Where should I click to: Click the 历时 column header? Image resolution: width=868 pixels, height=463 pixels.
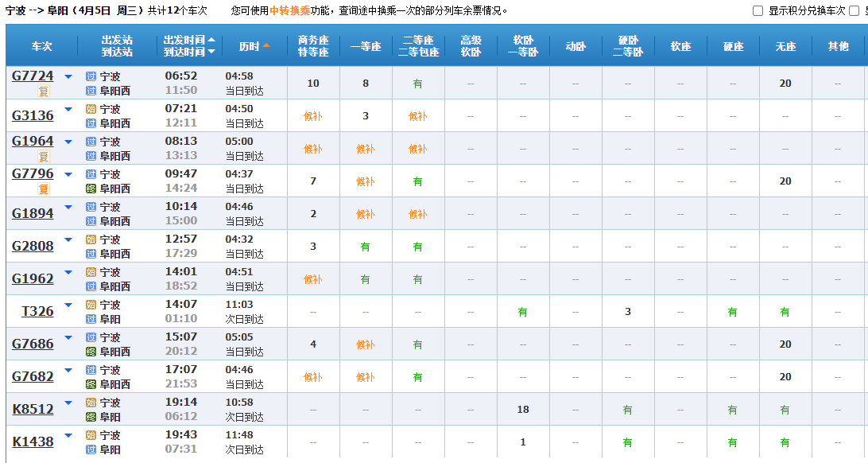point(250,46)
